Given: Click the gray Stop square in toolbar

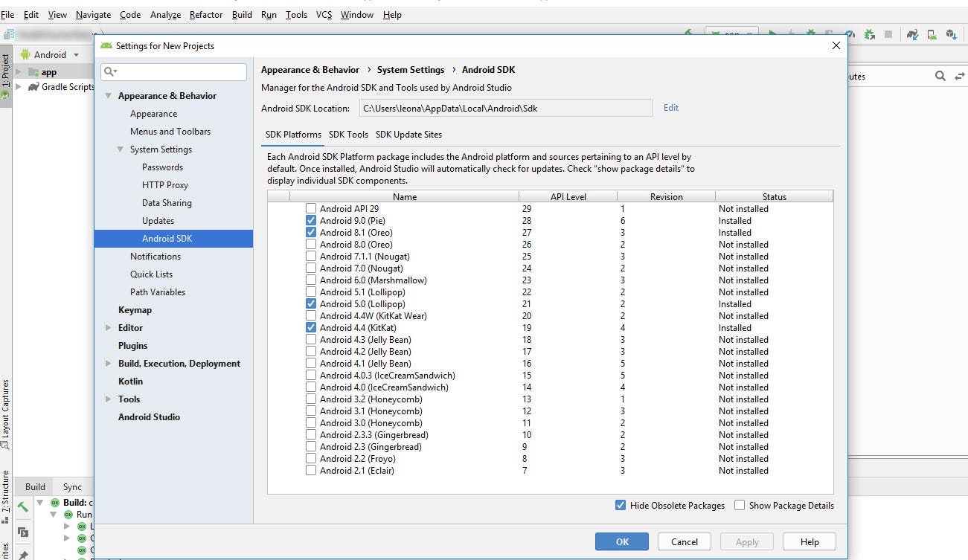Looking at the screenshot, I should (888, 34).
